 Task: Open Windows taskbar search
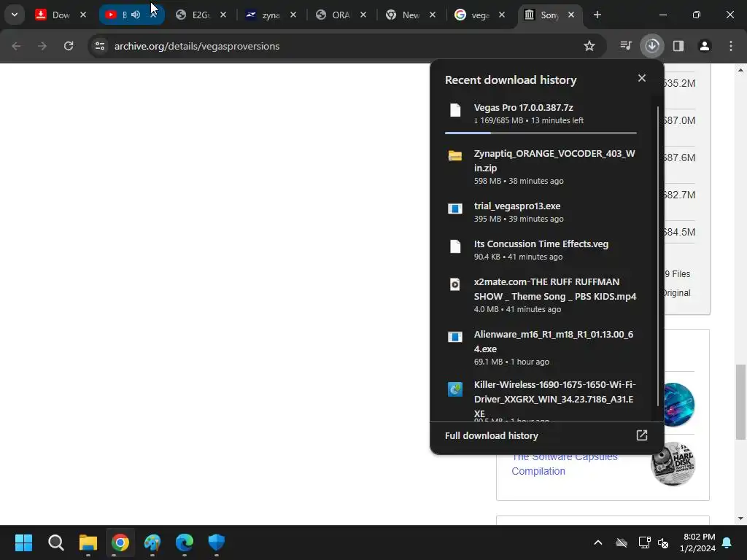[x=55, y=542]
